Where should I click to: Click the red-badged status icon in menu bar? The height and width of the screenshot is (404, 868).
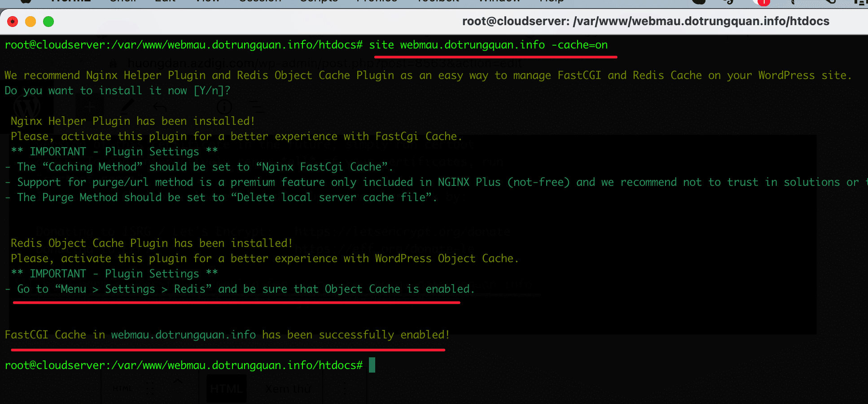pyautogui.click(x=763, y=2)
